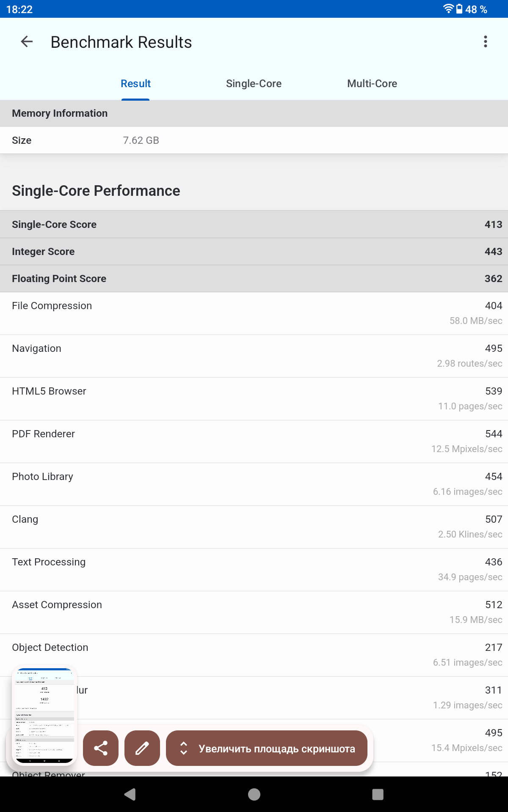
Task: Tap the expand screenshot area button
Action: (267, 748)
